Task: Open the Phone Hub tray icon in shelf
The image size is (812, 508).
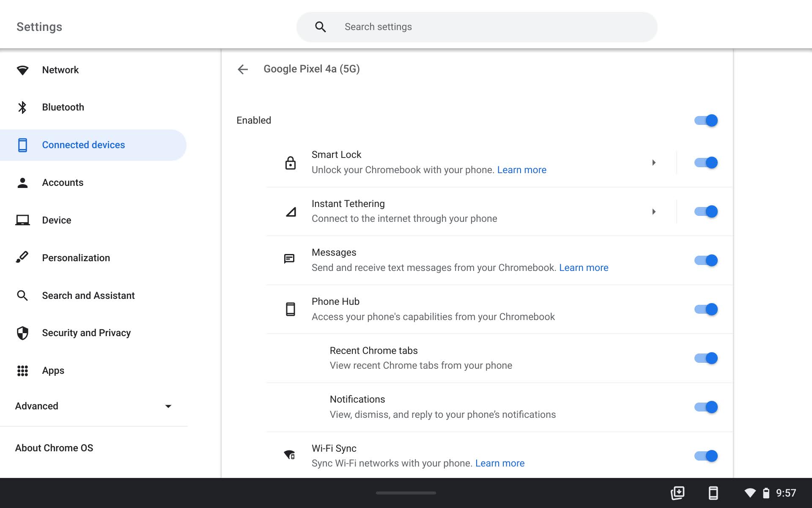Action: click(713, 493)
